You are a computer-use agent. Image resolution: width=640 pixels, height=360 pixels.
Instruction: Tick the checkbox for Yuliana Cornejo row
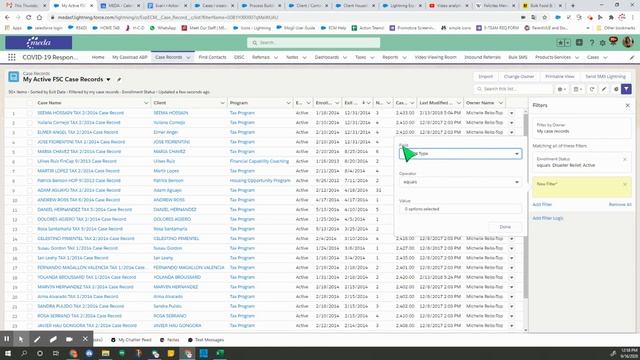click(x=29, y=123)
